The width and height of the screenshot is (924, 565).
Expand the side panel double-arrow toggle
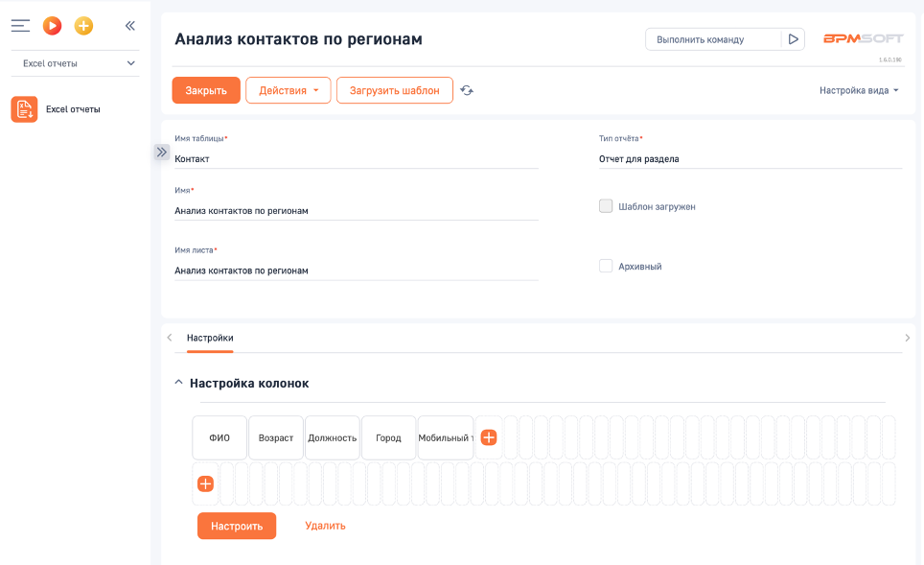tap(161, 153)
